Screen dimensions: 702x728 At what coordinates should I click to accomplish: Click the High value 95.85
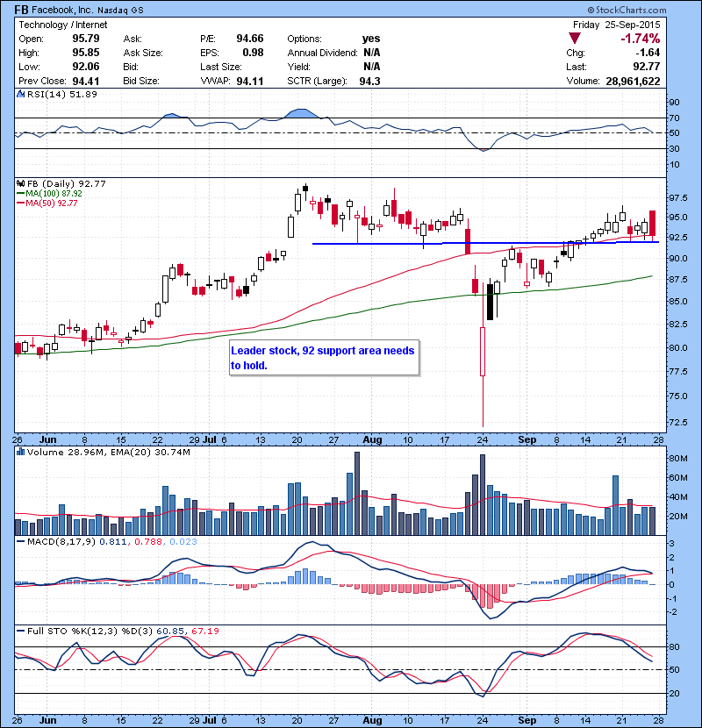pos(85,53)
